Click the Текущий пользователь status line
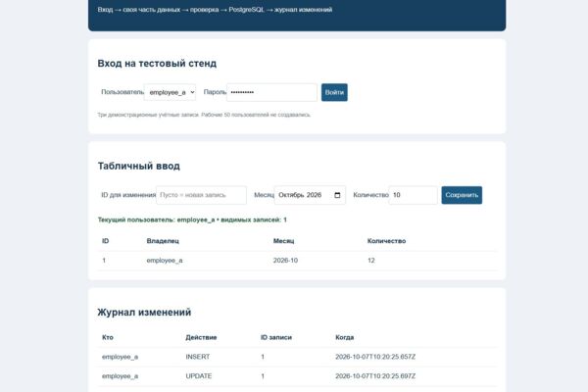Screen dimensions: 588x392 pyautogui.click(x=192, y=220)
